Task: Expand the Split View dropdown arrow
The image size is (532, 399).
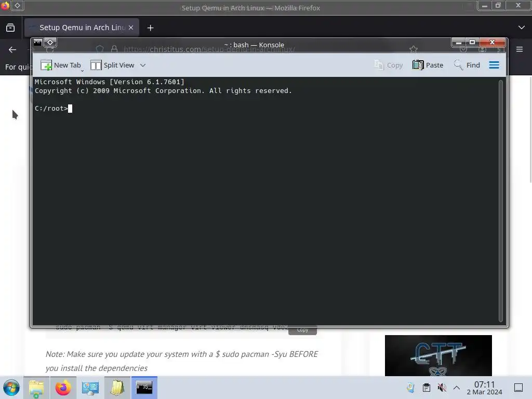Action: (143, 65)
